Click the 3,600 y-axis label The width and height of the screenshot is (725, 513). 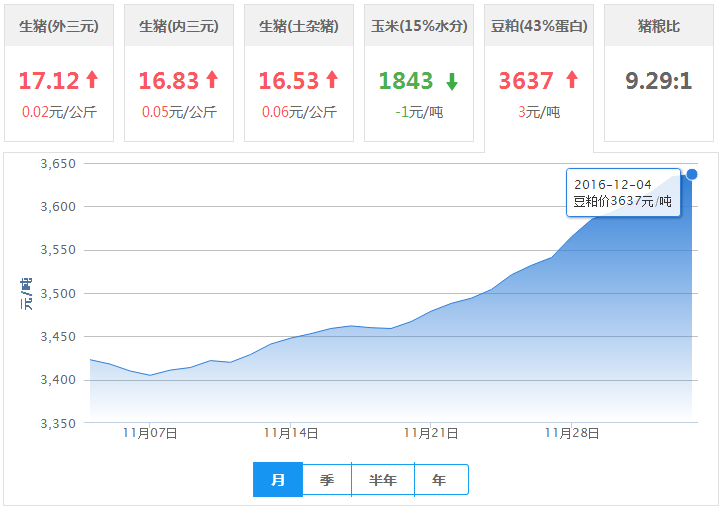58,207
